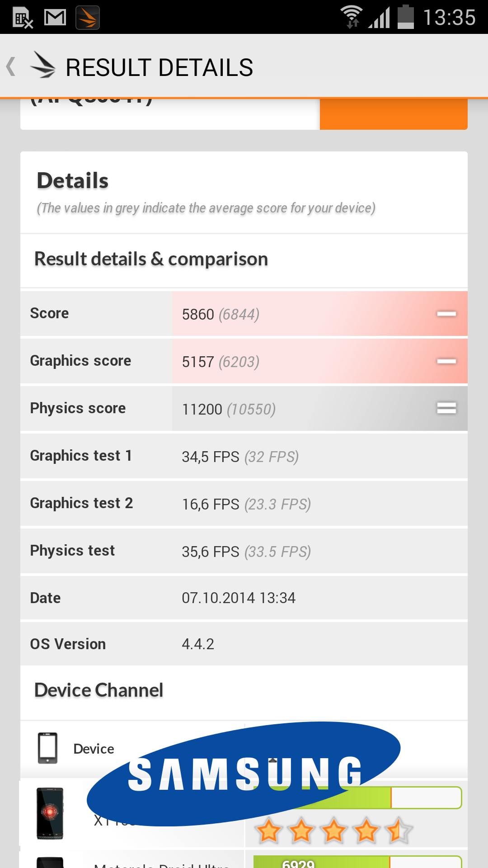
Task: Tap the orange button at top
Action: point(394,114)
